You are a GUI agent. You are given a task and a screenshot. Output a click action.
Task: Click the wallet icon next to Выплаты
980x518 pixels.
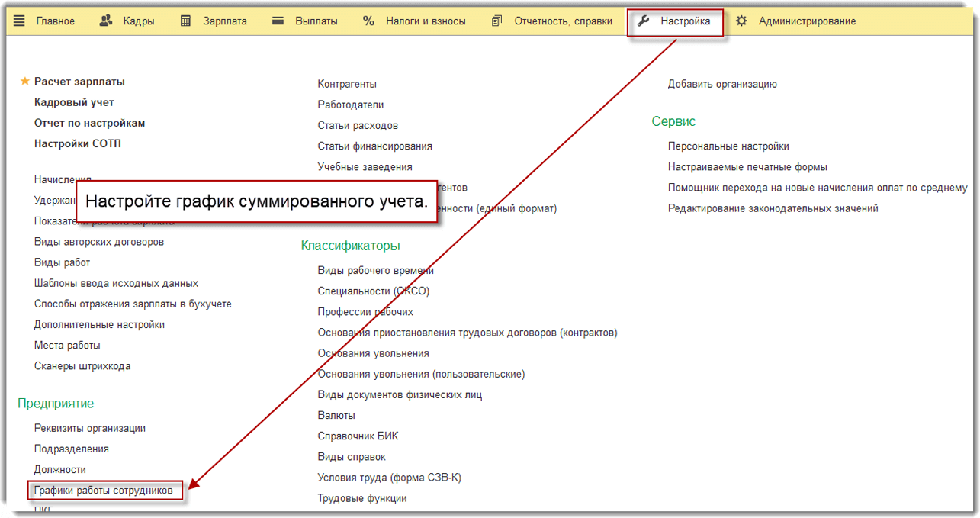click(x=276, y=21)
